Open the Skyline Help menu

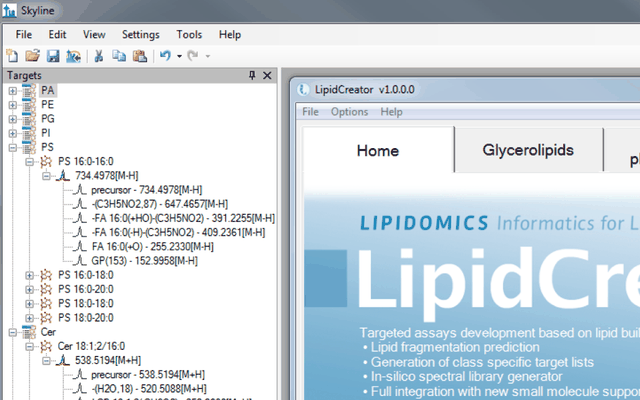click(x=230, y=35)
